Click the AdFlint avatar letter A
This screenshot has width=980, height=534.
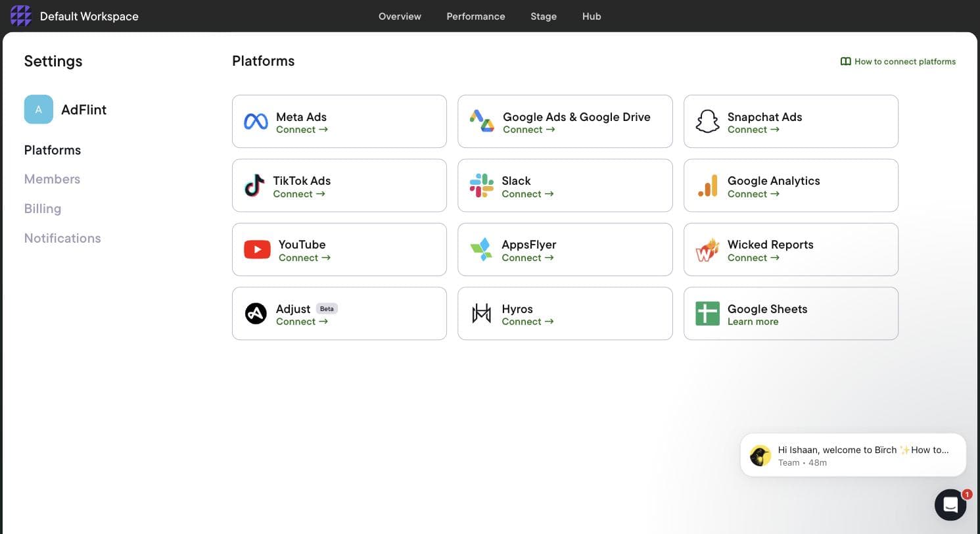(39, 109)
